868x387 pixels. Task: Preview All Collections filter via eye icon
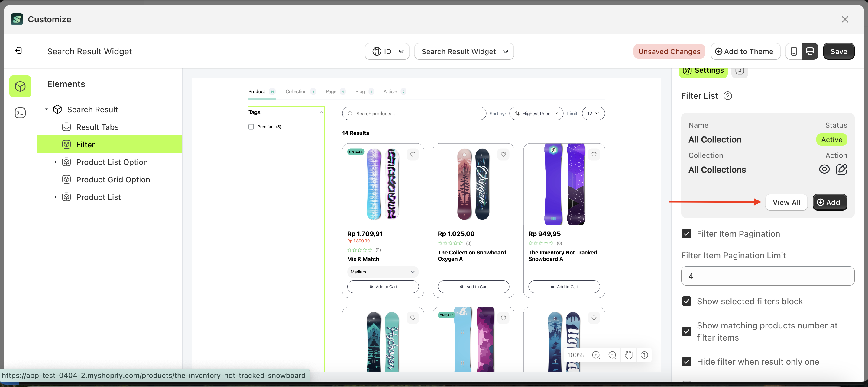coord(824,170)
